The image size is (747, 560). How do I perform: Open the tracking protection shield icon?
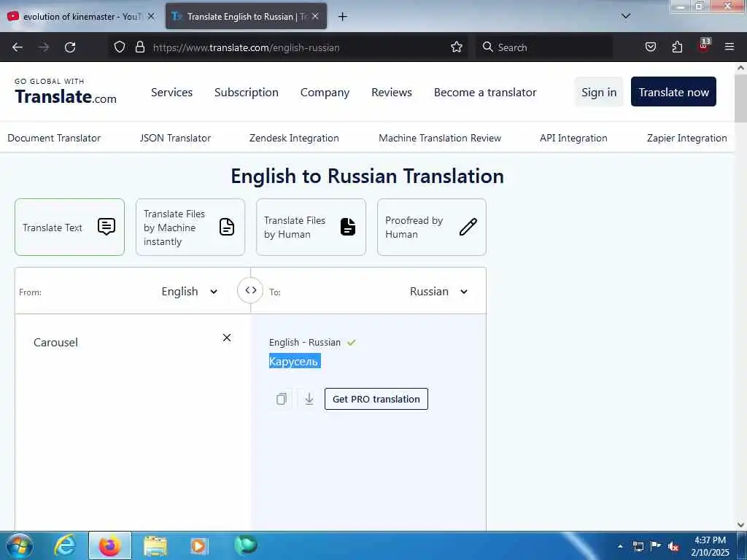coord(120,47)
